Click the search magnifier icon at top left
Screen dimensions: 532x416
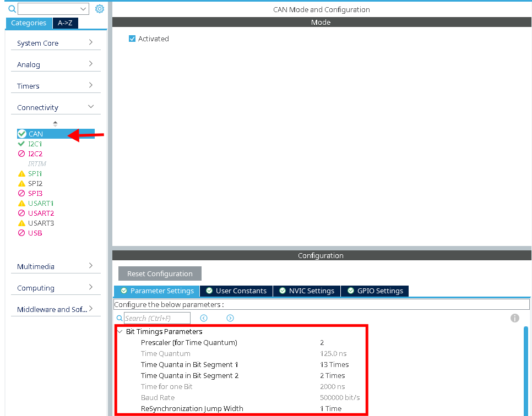(x=12, y=9)
